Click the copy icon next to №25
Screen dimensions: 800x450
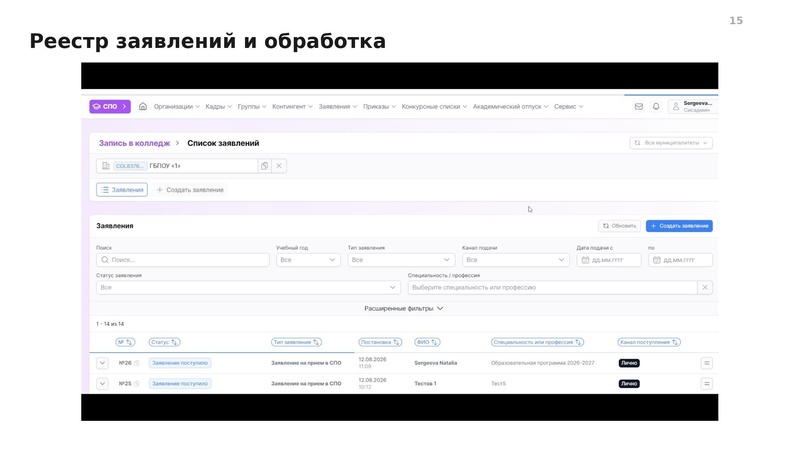(x=137, y=384)
